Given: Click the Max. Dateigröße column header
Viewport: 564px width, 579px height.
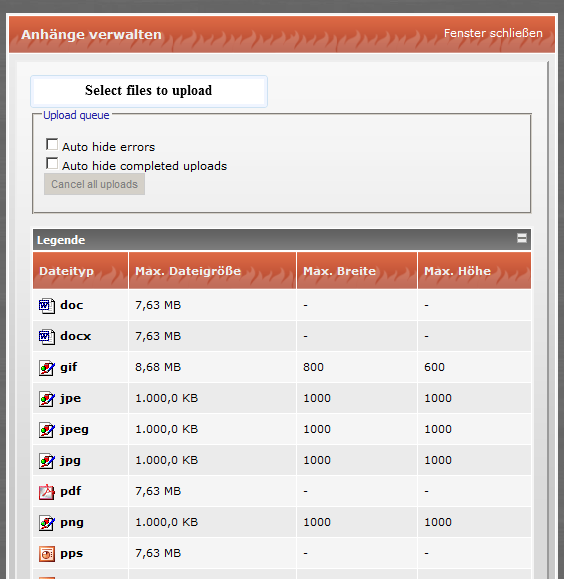Looking at the screenshot, I should (212, 271).
